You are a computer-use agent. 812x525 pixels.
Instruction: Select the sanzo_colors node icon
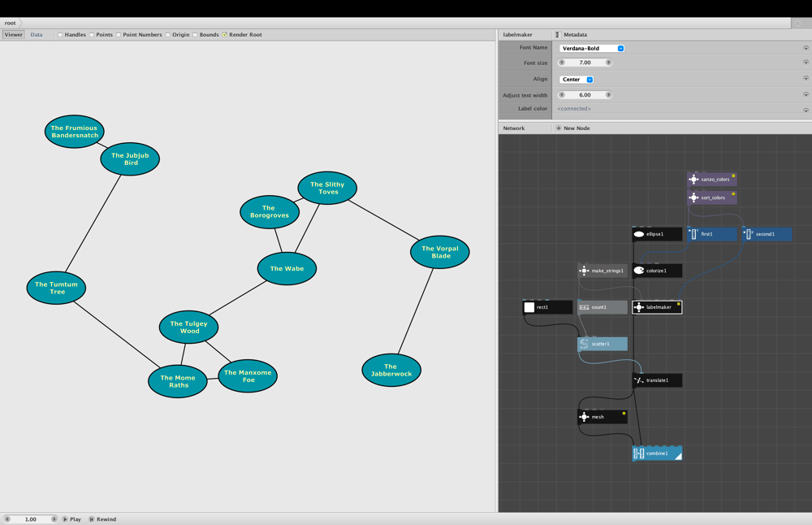tap(694, 180)
